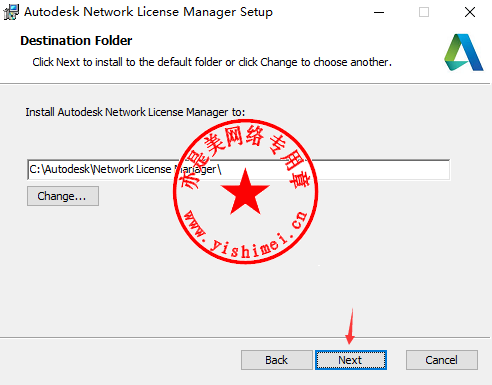Open the Change... folder browser
The width and height of the screenshot is (492, 385).
click(x=63, y=196)
